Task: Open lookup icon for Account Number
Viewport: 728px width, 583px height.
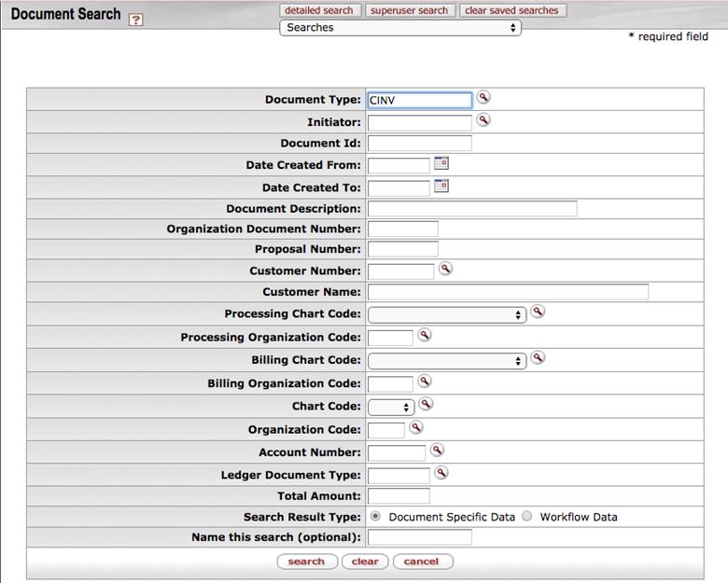Action: (x=437, y=451)
